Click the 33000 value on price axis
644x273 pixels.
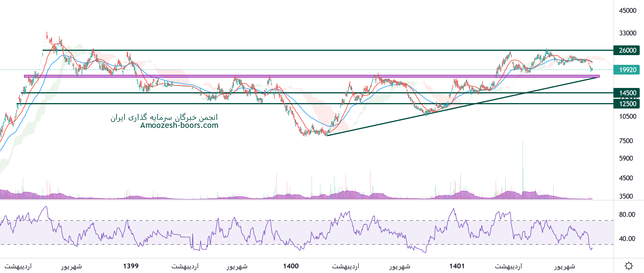coord(627,33)
